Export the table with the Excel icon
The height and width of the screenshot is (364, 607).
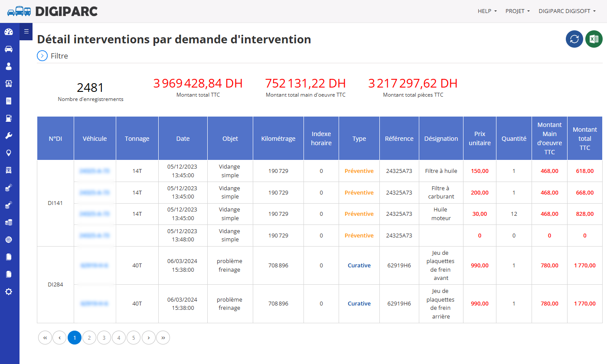click(594, 39)
